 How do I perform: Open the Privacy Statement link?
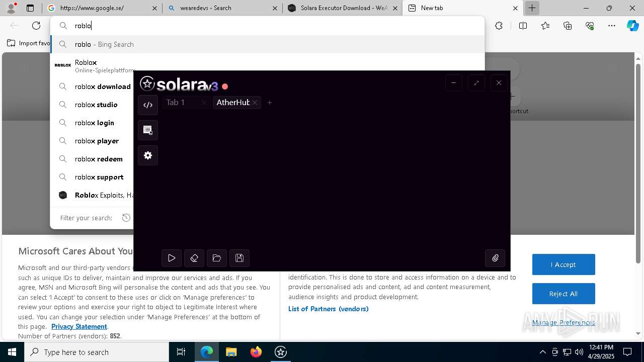pyautogui.click(x=79, y=326)
